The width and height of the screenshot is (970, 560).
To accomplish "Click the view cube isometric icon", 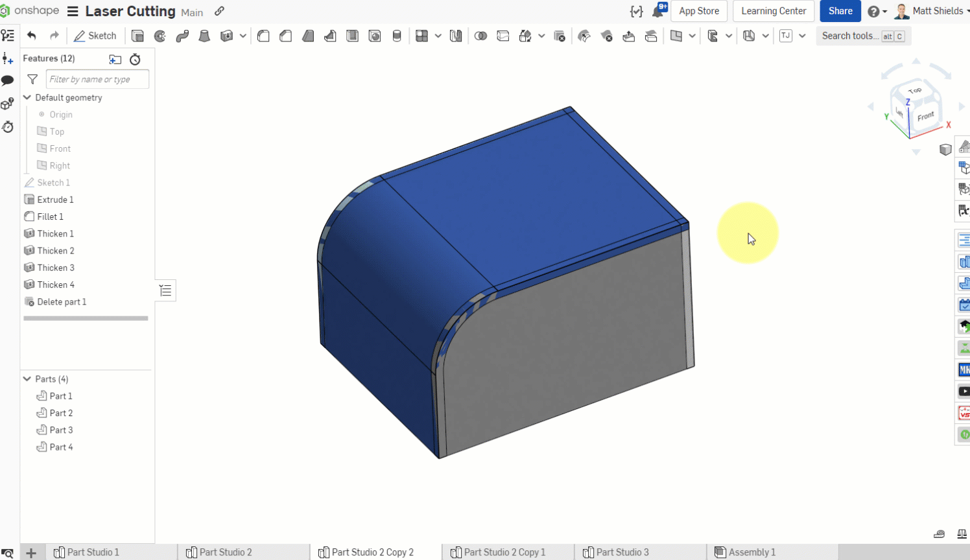I will coord(945,149).
